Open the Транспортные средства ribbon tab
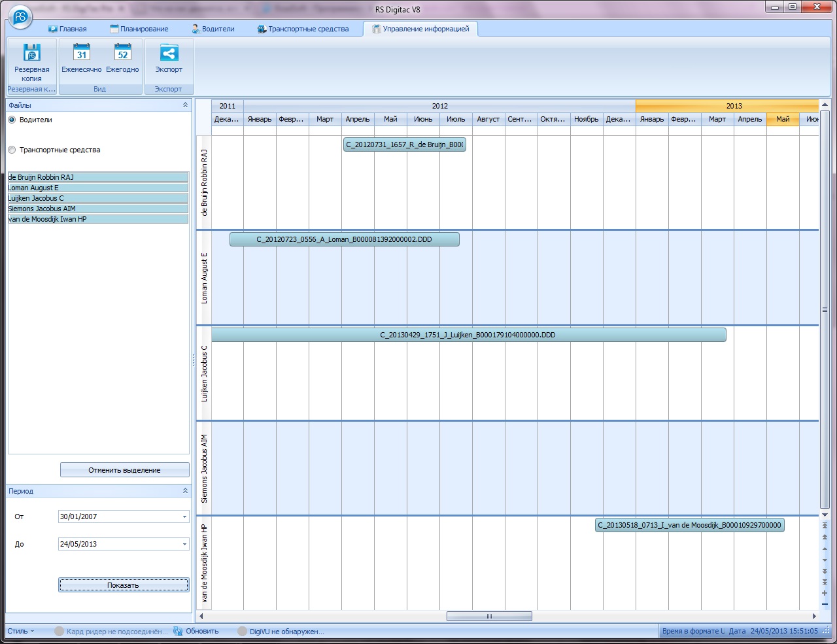Image resolution: width=837 pixels, height=644 pixels. pyautogui.click(x=303, y=29)
